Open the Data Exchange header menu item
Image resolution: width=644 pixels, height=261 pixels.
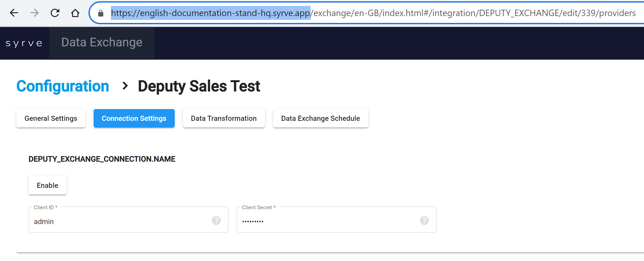(x=102, y=43)
